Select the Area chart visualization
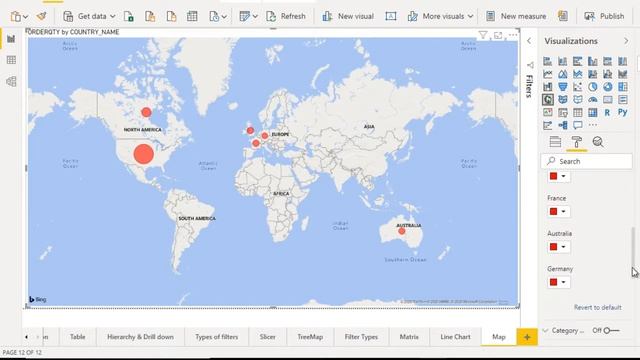The image size is (640, 360). [x=562, y=74]
